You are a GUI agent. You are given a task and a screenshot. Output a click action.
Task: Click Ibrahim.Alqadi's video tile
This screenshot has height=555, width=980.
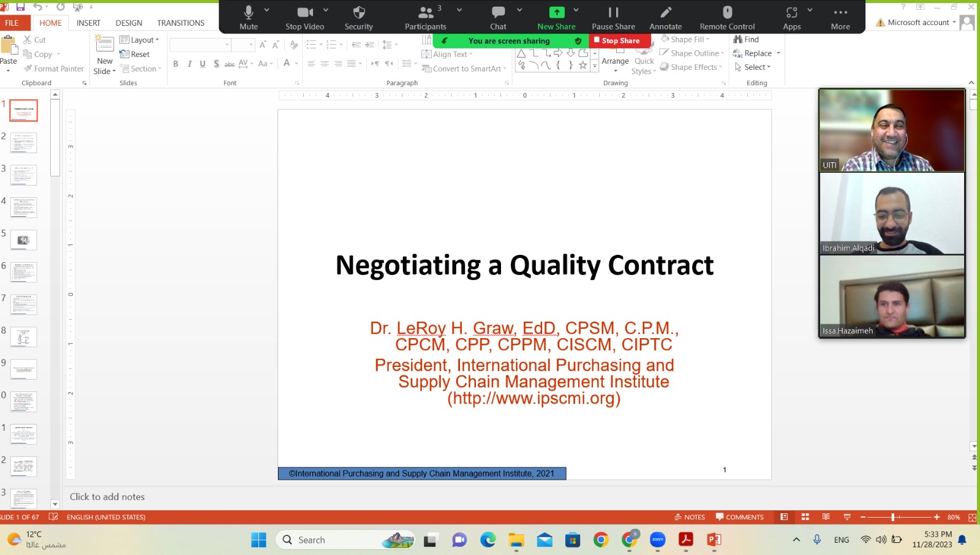(x=892, y=213)
